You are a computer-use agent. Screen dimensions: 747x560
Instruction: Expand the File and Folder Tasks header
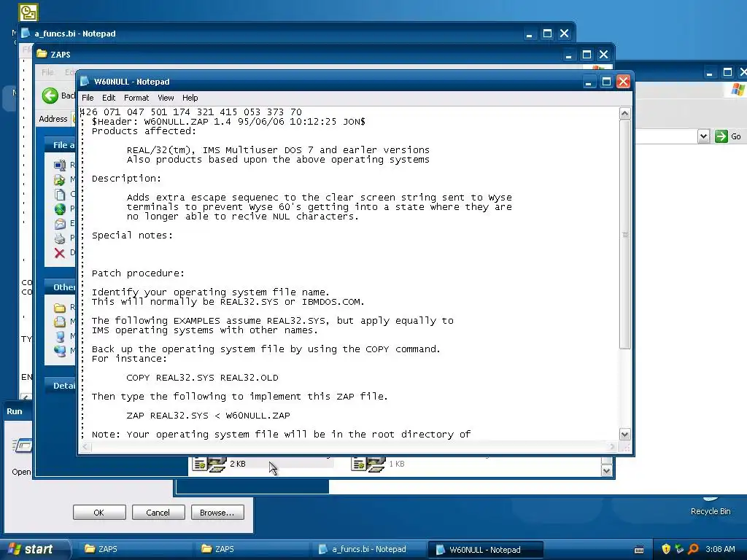60,145
